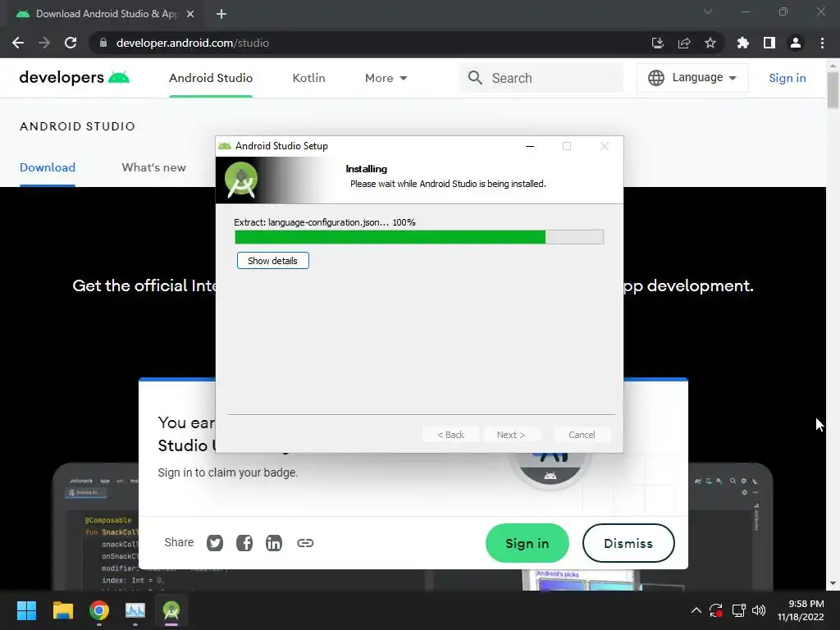Click the page vertical scrollbar thumb
The height and width of the screenshot is (630, 840).
[833, 90]
